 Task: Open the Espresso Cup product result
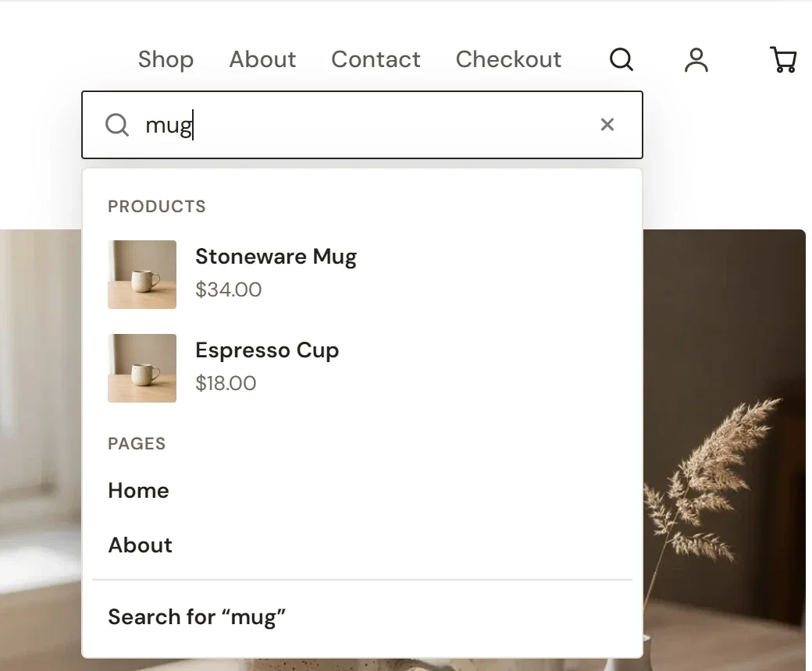362,367
